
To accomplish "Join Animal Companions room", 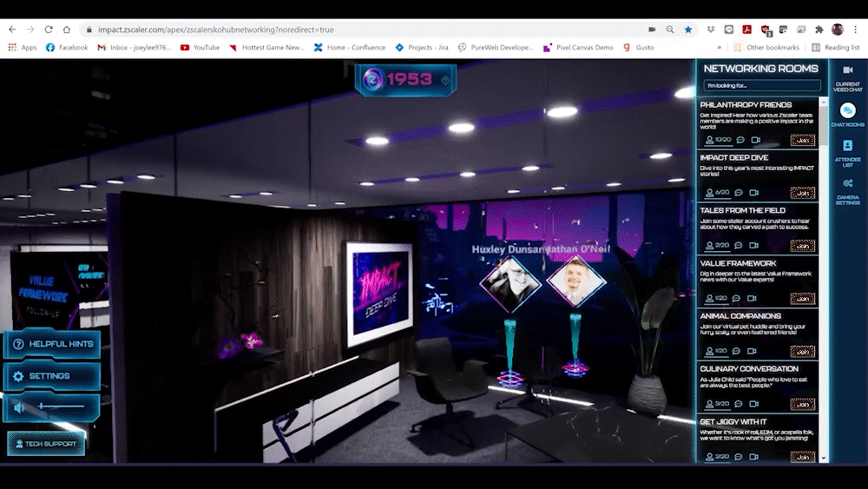I will tap(802, 351).
